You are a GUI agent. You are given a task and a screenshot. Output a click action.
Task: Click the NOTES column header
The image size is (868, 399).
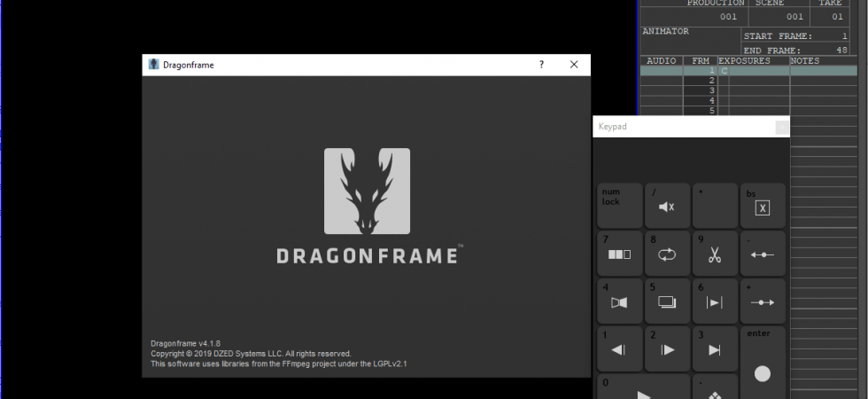(804, 61)
